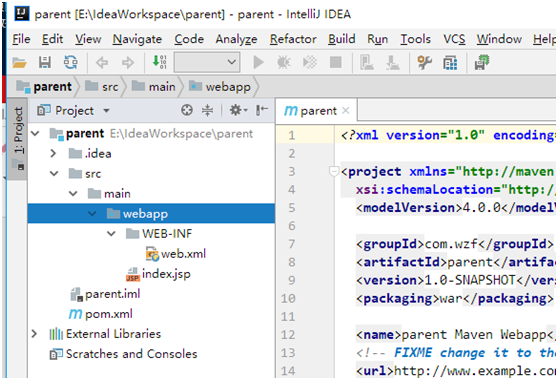The height and width of the screenshot is (380, 558).
Task: Open the Code menu
Action: coord(189,39)
